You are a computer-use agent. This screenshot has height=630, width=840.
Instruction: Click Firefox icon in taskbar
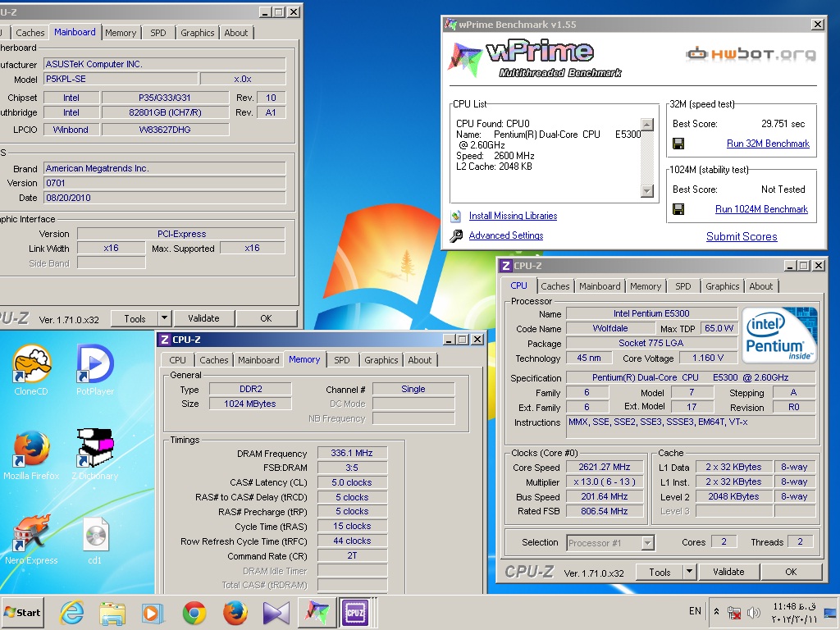pos(235,612)
